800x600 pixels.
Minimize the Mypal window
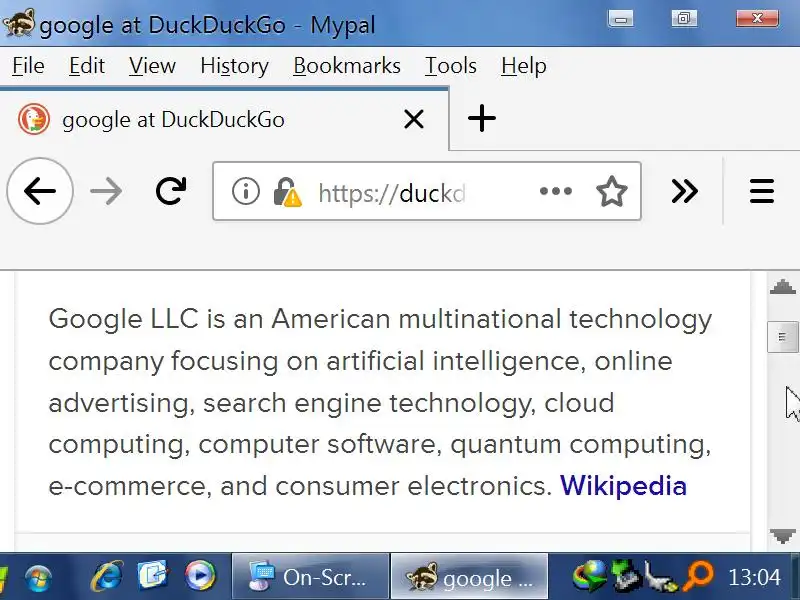tap(621, 19)
